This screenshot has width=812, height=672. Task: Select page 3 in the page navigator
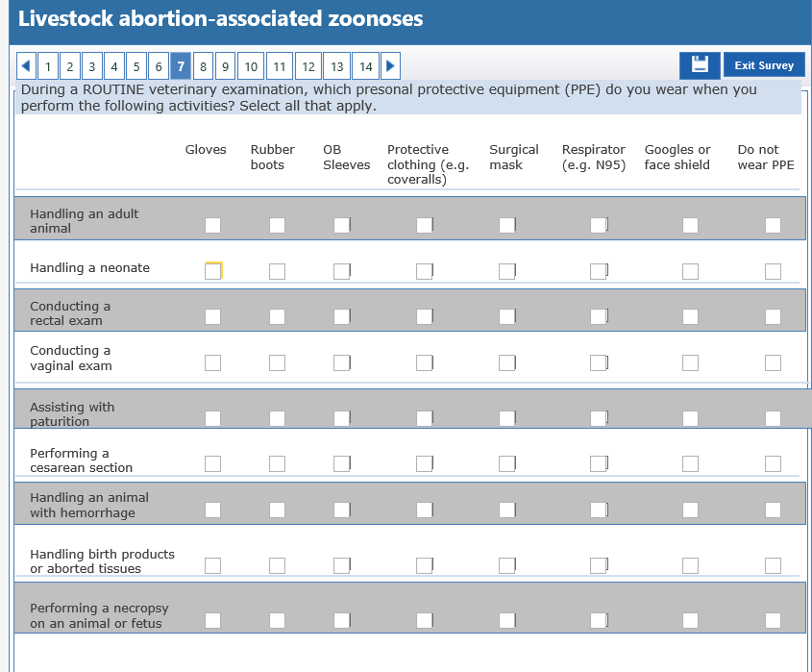coord(91,66)
